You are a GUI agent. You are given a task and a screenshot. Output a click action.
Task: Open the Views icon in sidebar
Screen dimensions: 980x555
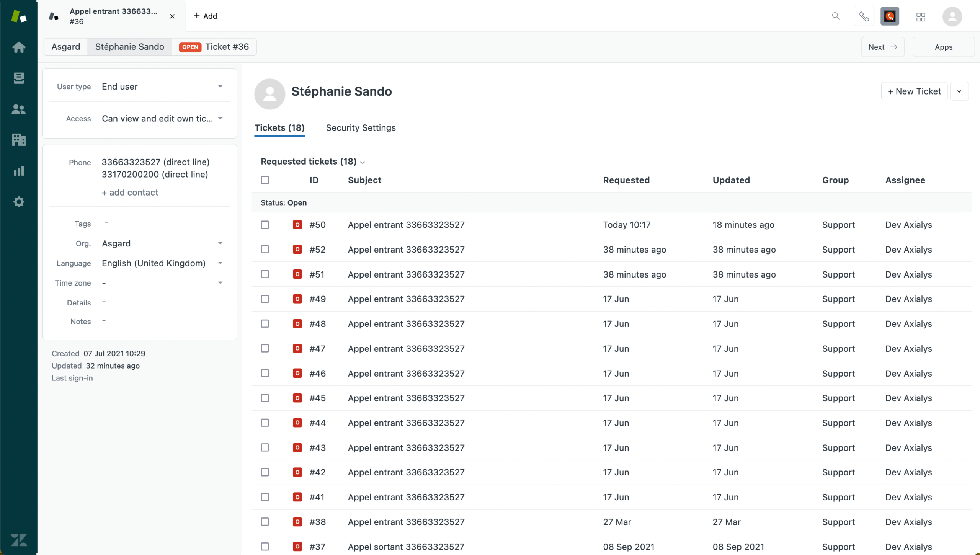19,78
